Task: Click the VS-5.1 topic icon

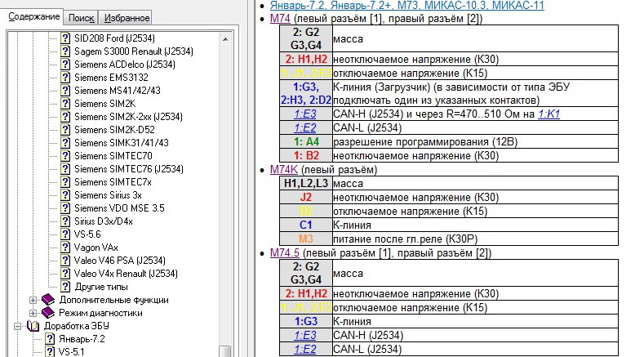Action: [x=50, y=351]
